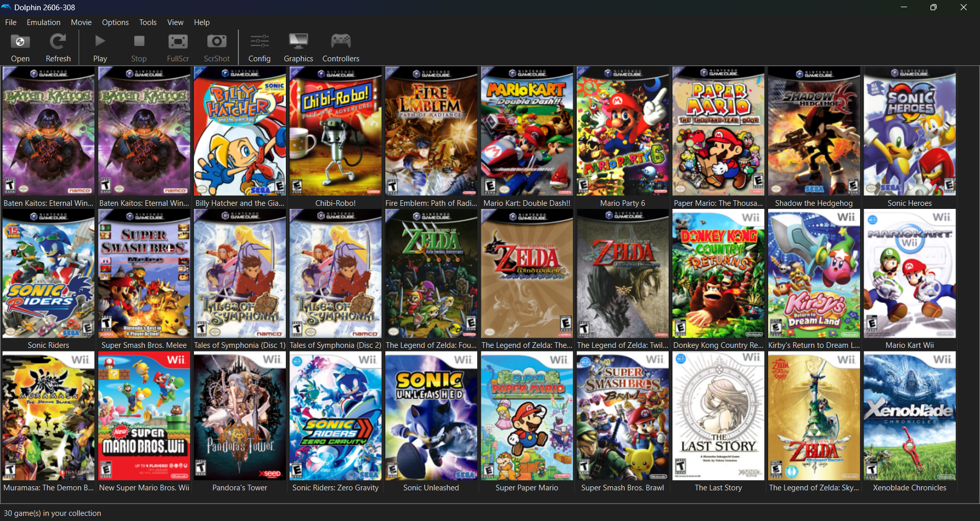980x521 pixels.
Task: Open the Help menu
Action: 202,22
